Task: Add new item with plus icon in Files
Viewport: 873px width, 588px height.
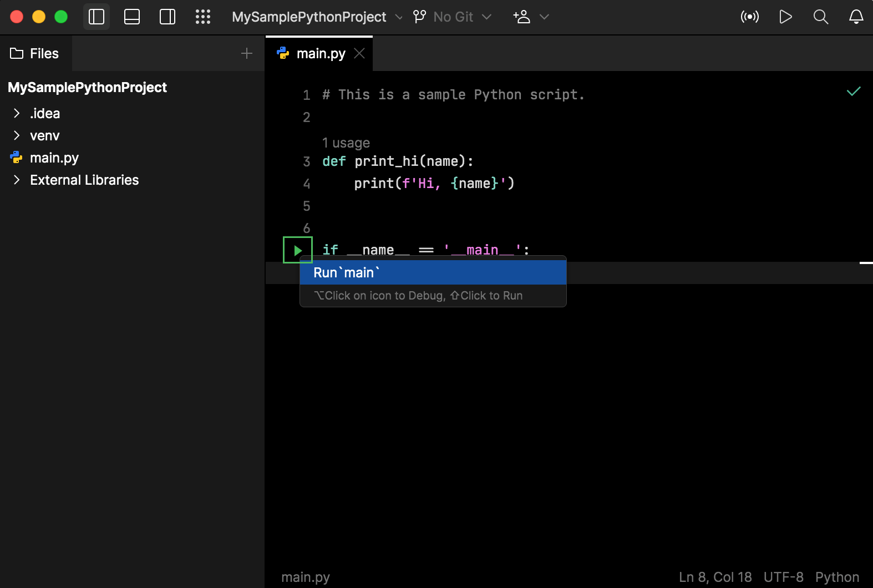Action: click(247, 53)
